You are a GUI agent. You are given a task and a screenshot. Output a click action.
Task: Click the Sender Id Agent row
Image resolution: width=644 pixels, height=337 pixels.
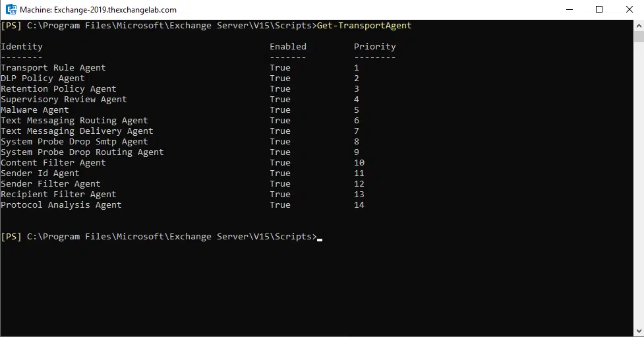click(183, 173)
